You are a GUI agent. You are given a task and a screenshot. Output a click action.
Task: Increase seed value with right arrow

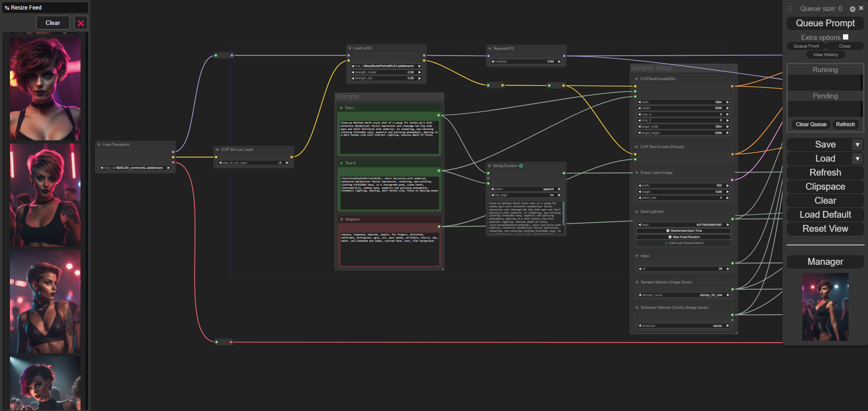click(x=728, y=225)
